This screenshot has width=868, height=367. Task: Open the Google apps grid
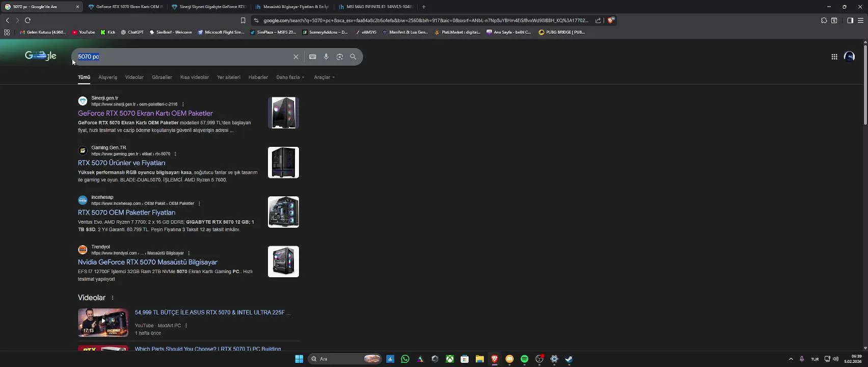834,57
